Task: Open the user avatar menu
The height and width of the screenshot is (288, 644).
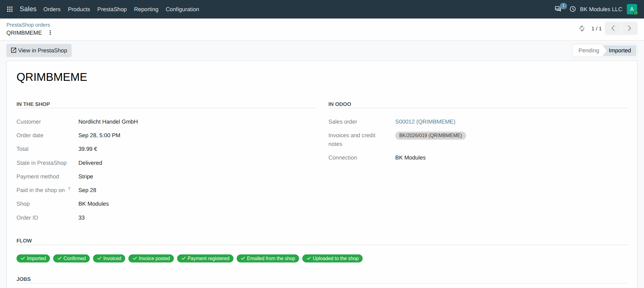Action: point(632,9)
